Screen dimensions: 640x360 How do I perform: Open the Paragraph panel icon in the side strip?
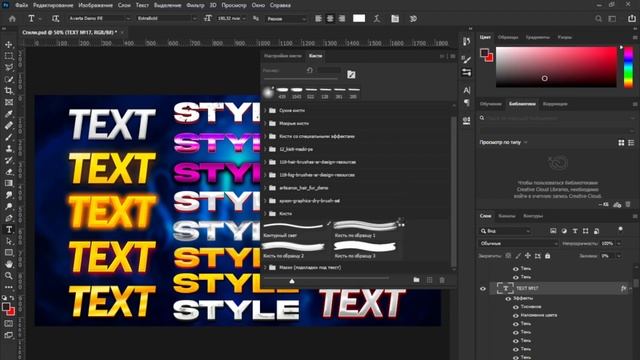point(467,102)
